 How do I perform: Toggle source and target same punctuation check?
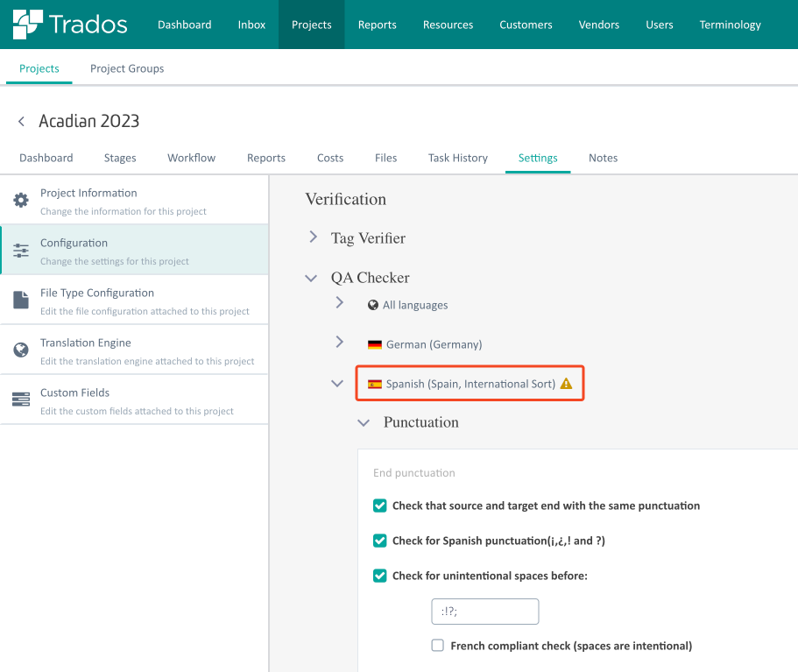click(x=379, y=506)
